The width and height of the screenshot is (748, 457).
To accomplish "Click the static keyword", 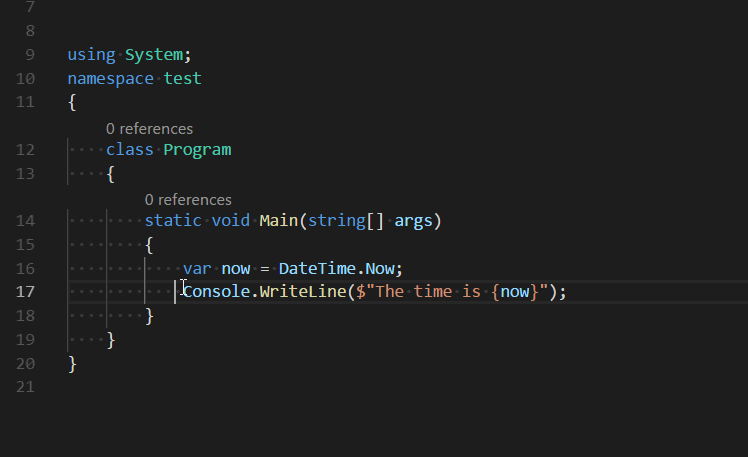I will tap(173, 221).
